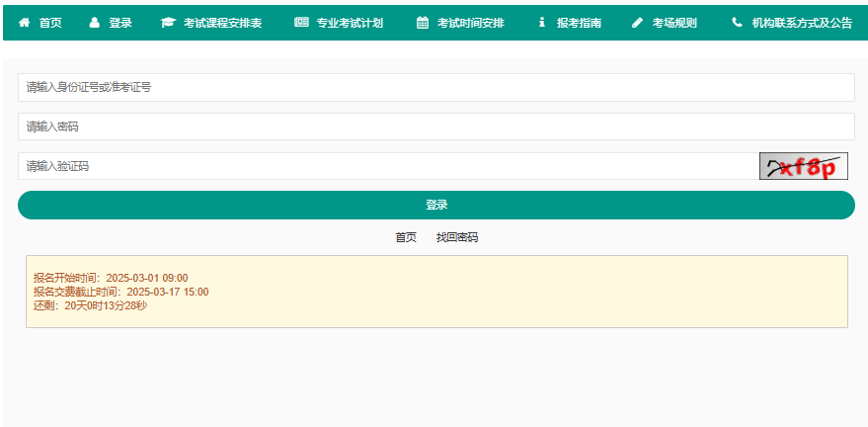Open the 机构联系方式及公告 navigation label
This screenshot has height=427, width=868.
click(802, 23)
